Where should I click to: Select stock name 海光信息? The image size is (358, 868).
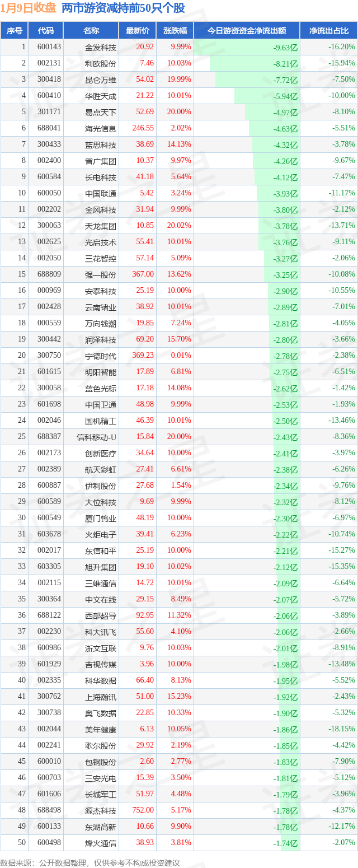click(101, 128)
